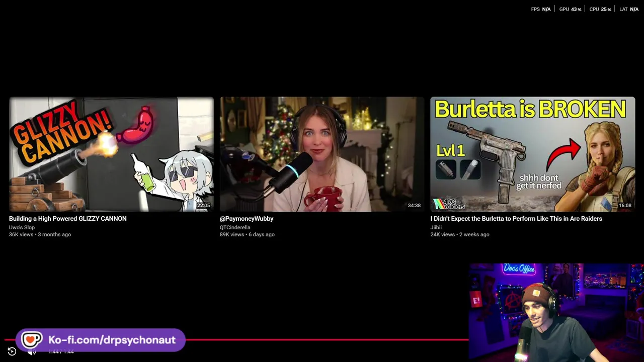Open the Burletta is BROKEN thumbnail
Viewport: 644px width, 362px height.
533,154
